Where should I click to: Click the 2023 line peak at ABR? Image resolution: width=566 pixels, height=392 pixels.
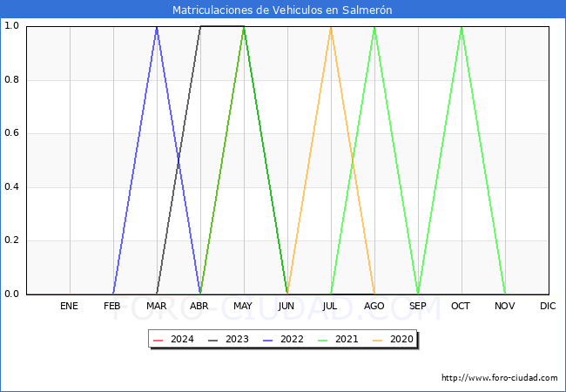click(x=200, y=26)
